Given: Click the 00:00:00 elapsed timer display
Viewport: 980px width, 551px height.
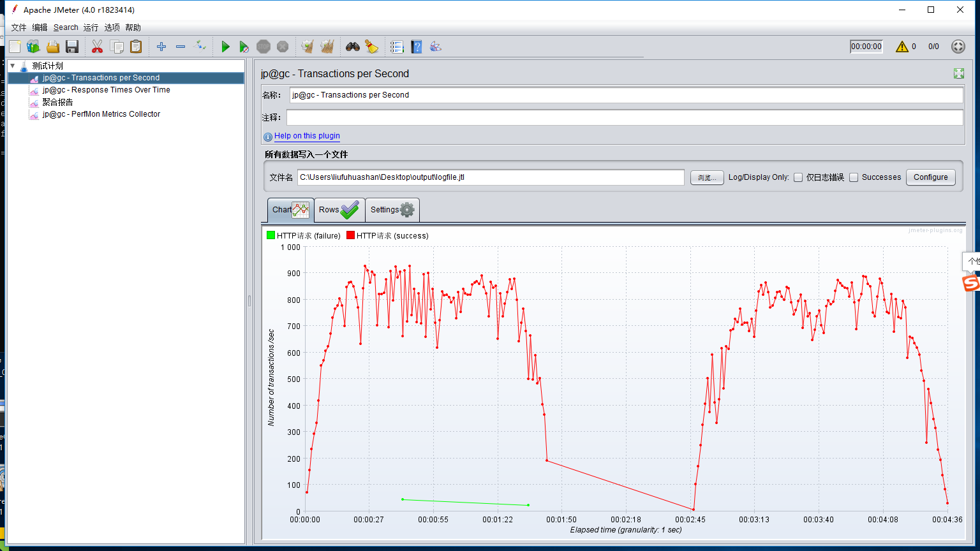Looking at the screenshot, I should coord(866,47).
